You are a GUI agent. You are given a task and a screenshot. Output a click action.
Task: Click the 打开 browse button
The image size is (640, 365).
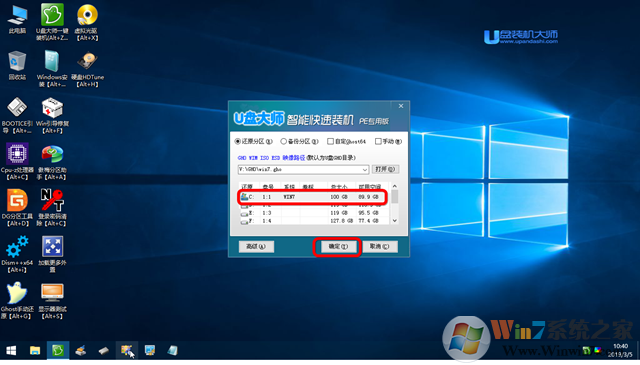click(385, 169)
